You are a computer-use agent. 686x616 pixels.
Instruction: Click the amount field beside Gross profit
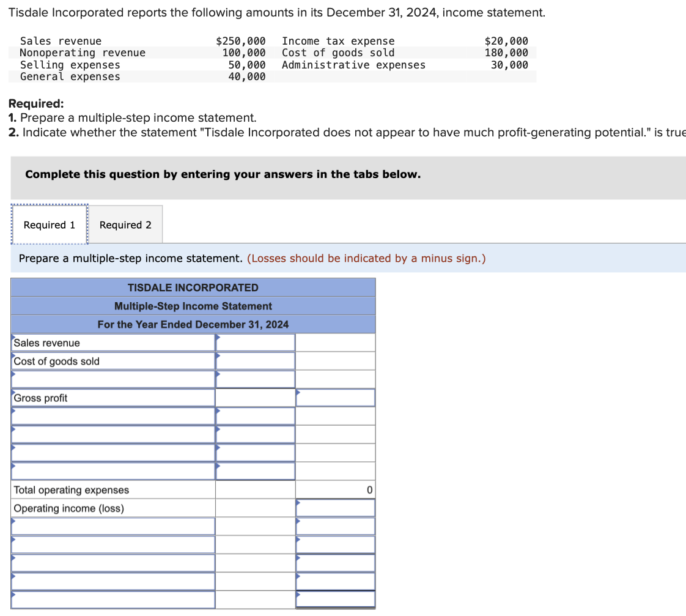click(335, 397)
